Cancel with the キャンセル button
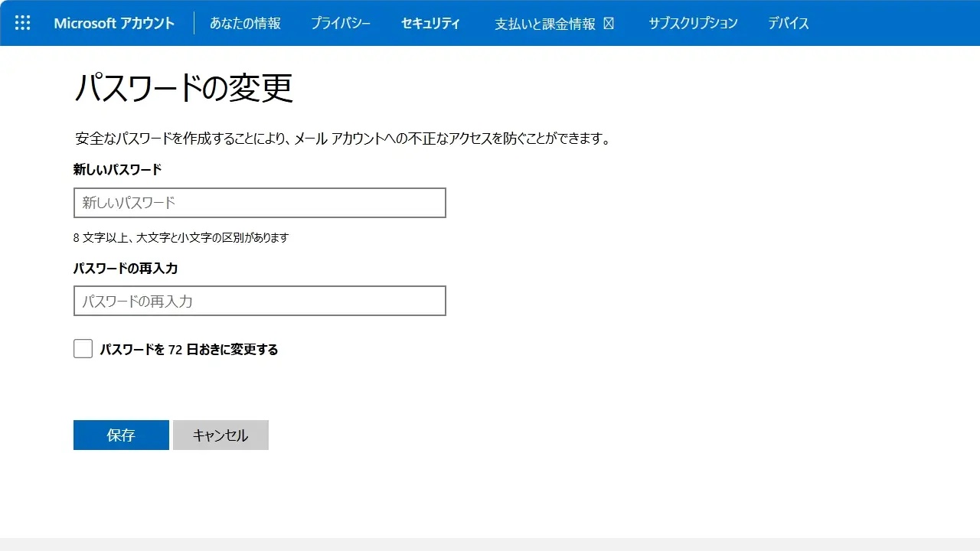The width and height of the screenshot is (980, 551). pos(220,435)
